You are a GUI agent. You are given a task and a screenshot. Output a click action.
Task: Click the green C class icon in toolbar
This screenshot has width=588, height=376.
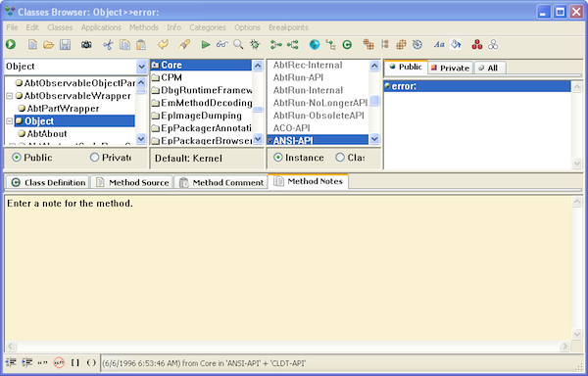pyautogui.click(x=347, y=45)
